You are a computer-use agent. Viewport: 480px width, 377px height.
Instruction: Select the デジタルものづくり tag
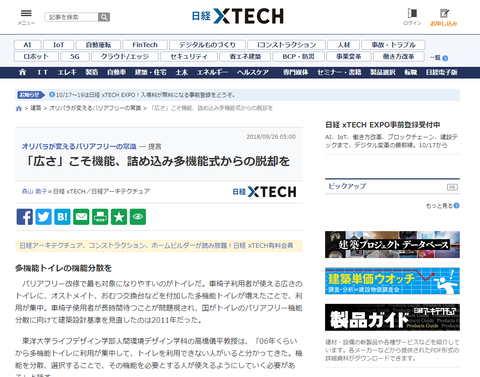tap(207, 45)
